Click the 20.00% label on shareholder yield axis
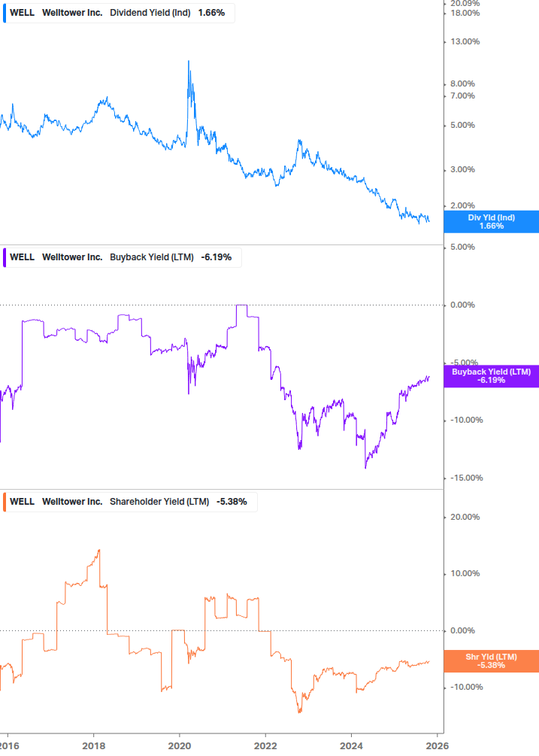This screenshot has width=539, height=756. (x=465, y=517)
